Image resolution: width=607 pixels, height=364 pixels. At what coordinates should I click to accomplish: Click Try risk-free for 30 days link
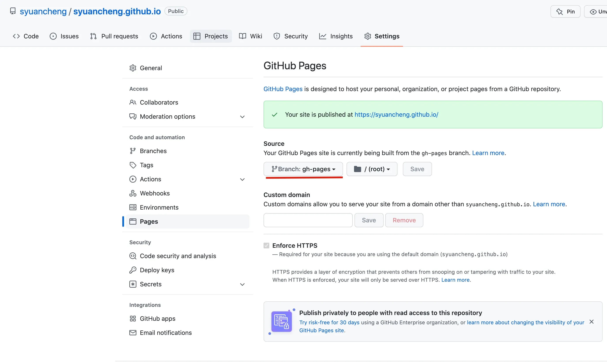tap(329, 323)
